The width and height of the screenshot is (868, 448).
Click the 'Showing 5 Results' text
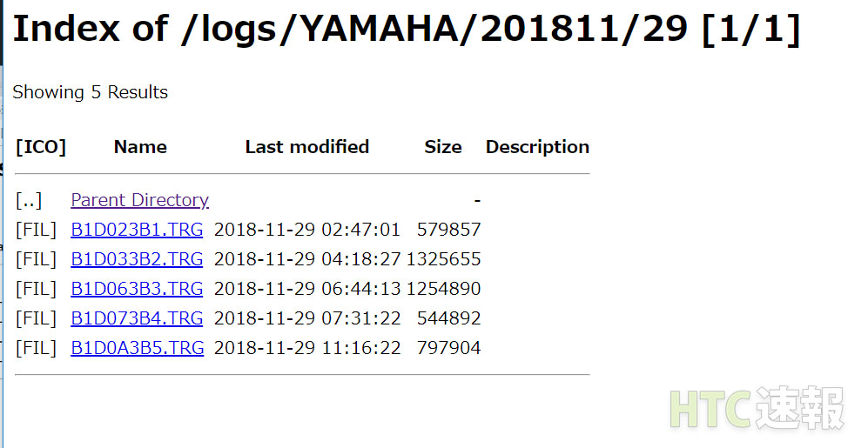point(91,92)
